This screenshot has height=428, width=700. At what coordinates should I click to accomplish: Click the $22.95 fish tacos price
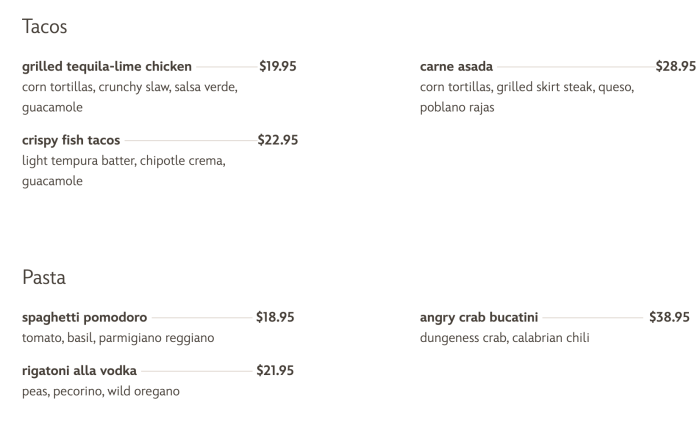(x=278, y=140)
